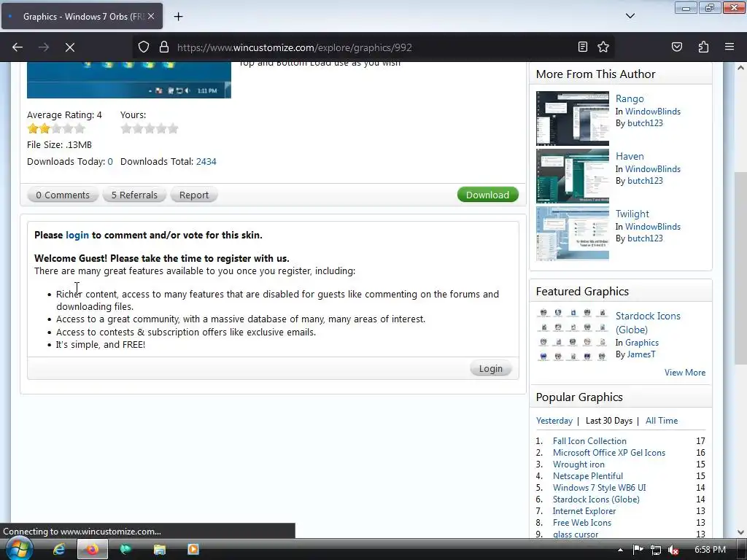Image resolution: width=747 pixels, height=560 pixels.
Task: Open Netscape Plentiful popular link
Action: [587, 475]
